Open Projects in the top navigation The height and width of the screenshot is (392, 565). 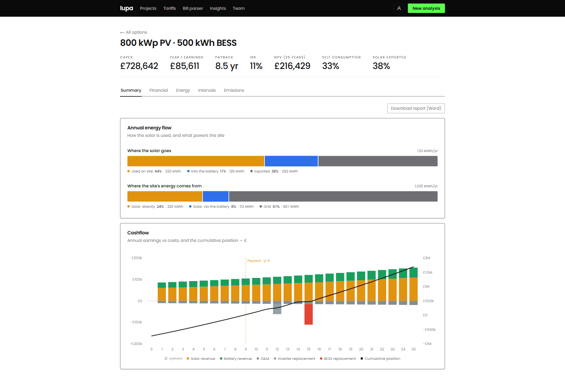[148, 8]
